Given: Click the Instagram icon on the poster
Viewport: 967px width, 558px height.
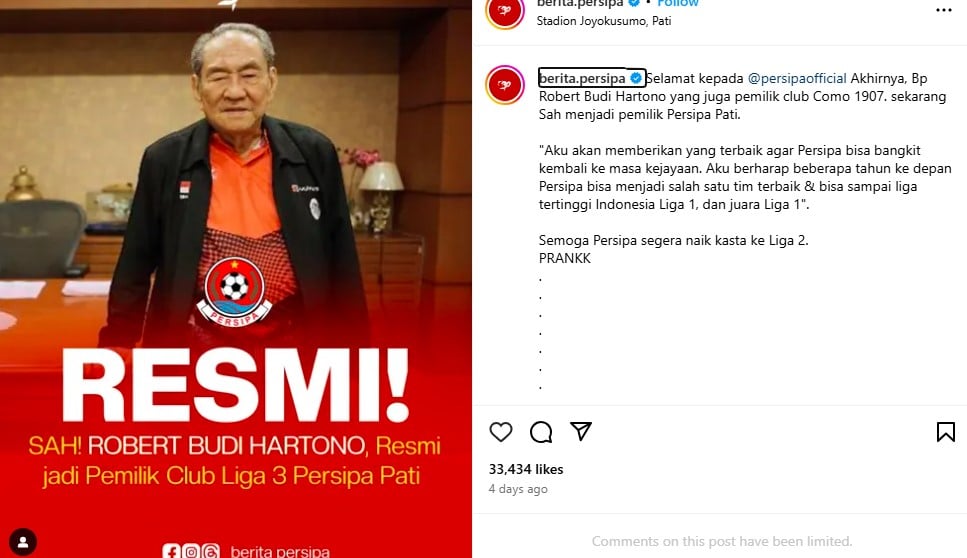Looking at the screenshot, I should coord(191,551).
